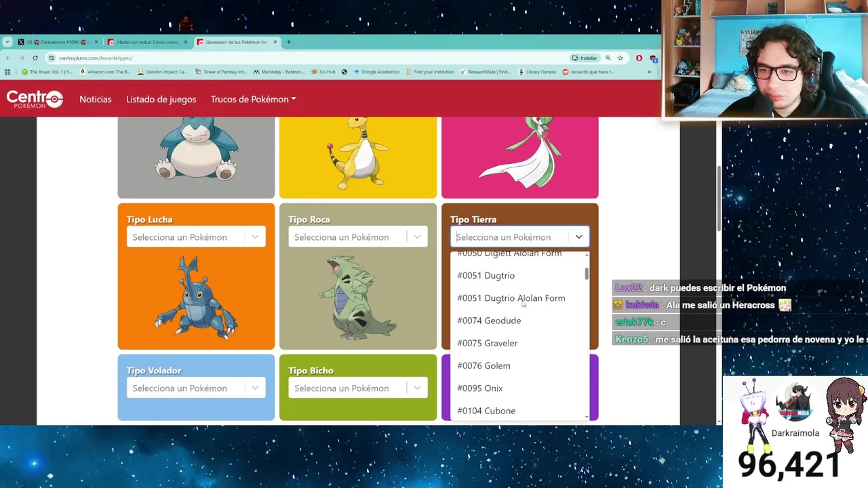Image resolution: width=868 pixels, height=488 pixels.
Task: Reload the page with refresh icon
Action: click(x=35, y=58)
